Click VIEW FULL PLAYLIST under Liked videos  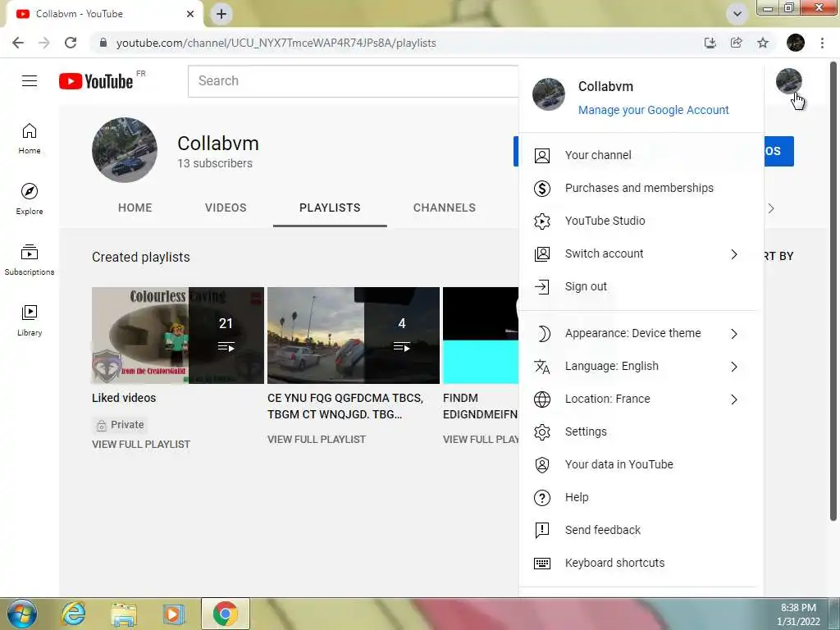[141, 445]
